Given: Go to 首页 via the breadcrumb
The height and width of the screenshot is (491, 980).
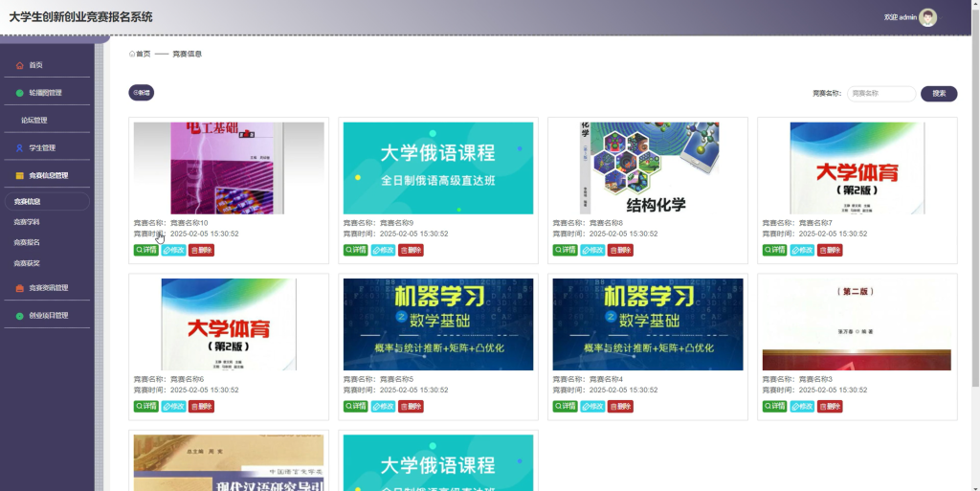Looking at the screenshot, I should 144,54.
